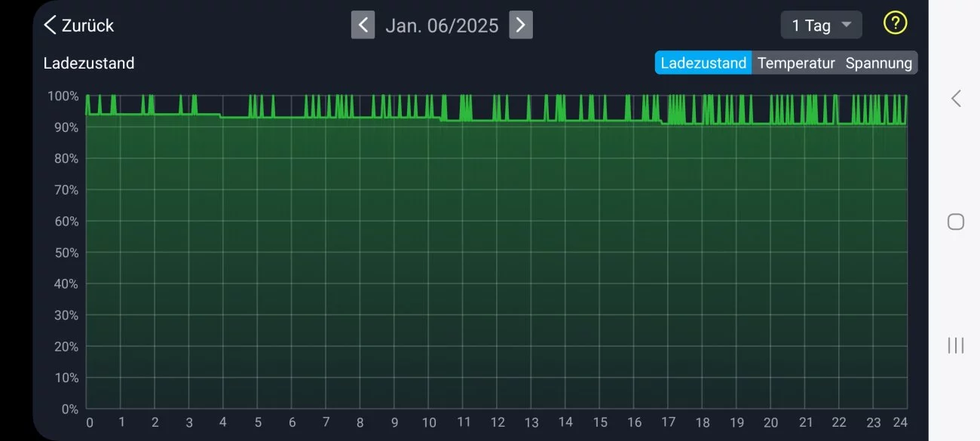Switch to the Spannung view

[x=878, y=63]
